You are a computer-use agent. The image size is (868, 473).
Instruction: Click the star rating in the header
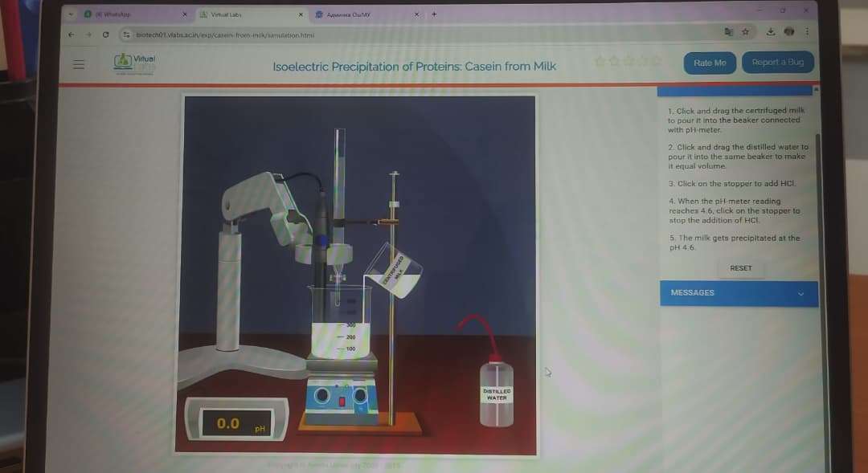click(x=628, y=62)
